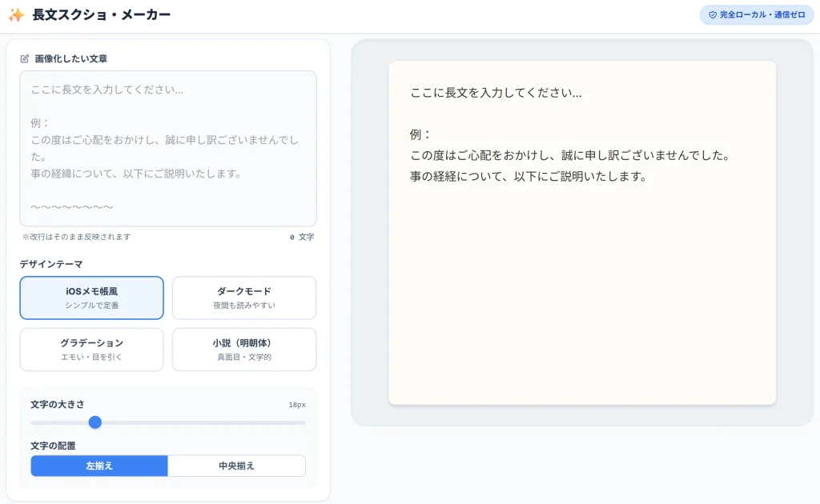Screen dimensions: 820x504
Task: Click the 画像化したい文章 label
Action: (71, 58)
